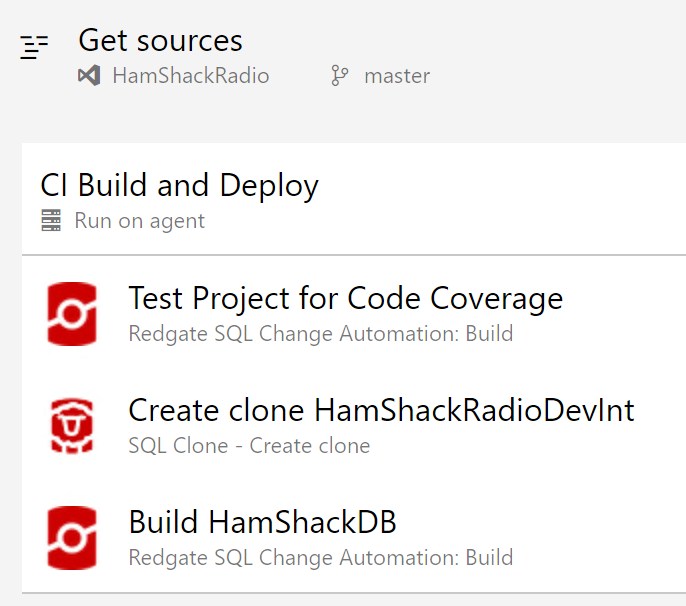Select the HamShackRadio repository name
This screenshot has height=606, width=686.
tap(191, 75)
